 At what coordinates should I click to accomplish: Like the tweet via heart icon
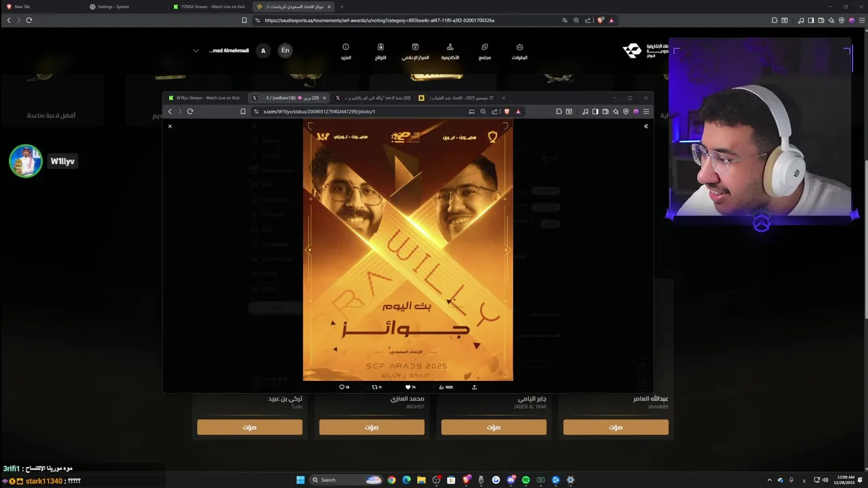tap(410, 387)
